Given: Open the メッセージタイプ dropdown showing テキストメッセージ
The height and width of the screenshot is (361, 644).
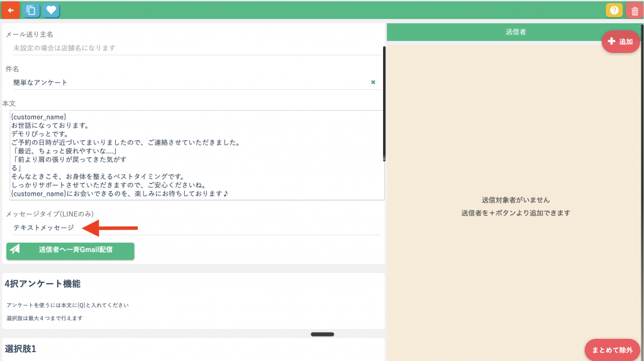Looking at the screenshot, I should 189,227.
